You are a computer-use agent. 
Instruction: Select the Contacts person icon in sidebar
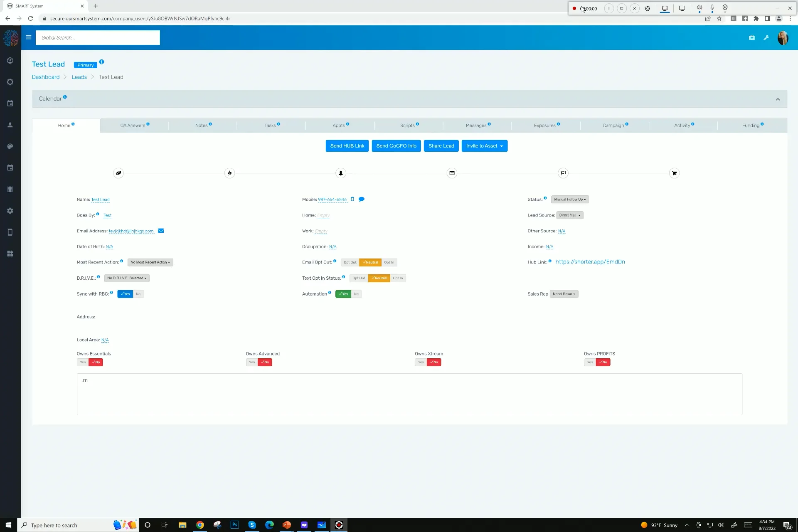click(10, 125)
